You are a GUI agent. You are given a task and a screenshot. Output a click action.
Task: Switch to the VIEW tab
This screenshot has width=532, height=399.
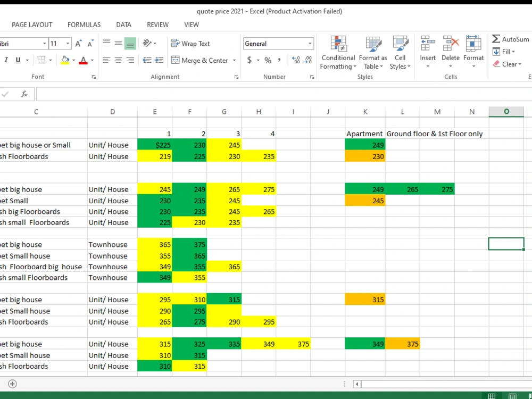coord(192,25)
